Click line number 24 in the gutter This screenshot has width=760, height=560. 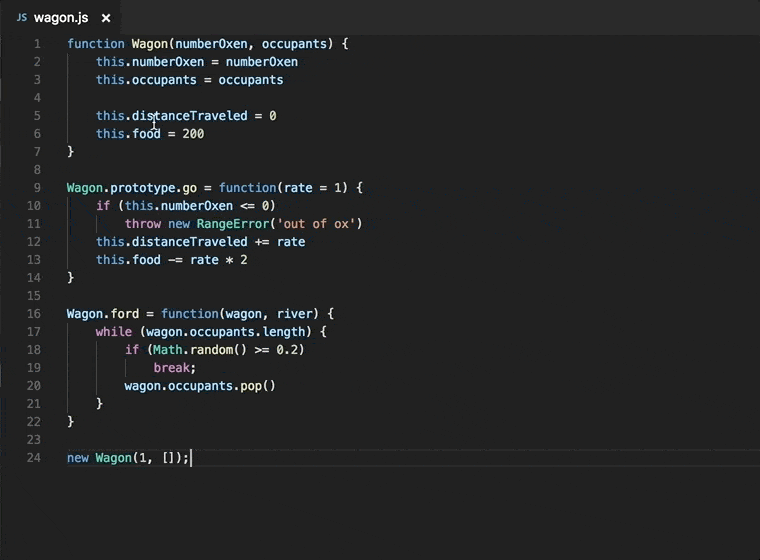click(35, 458)
